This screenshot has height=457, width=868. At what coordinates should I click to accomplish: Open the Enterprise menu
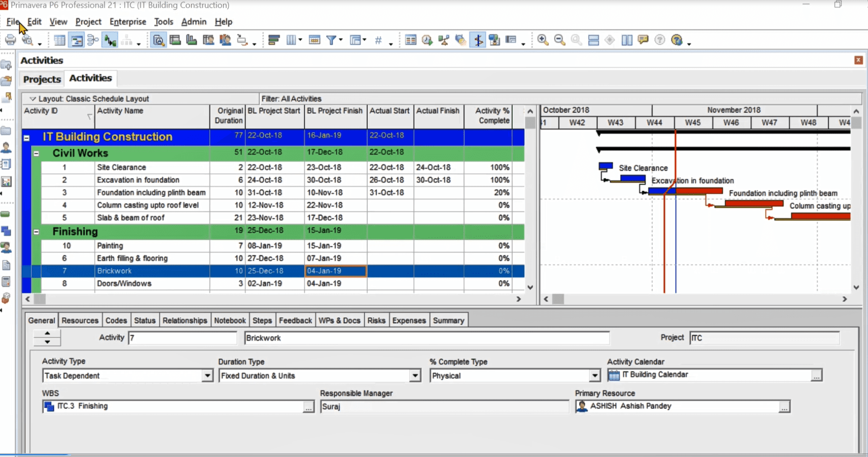pyautogui.click(x=128, y=22)
